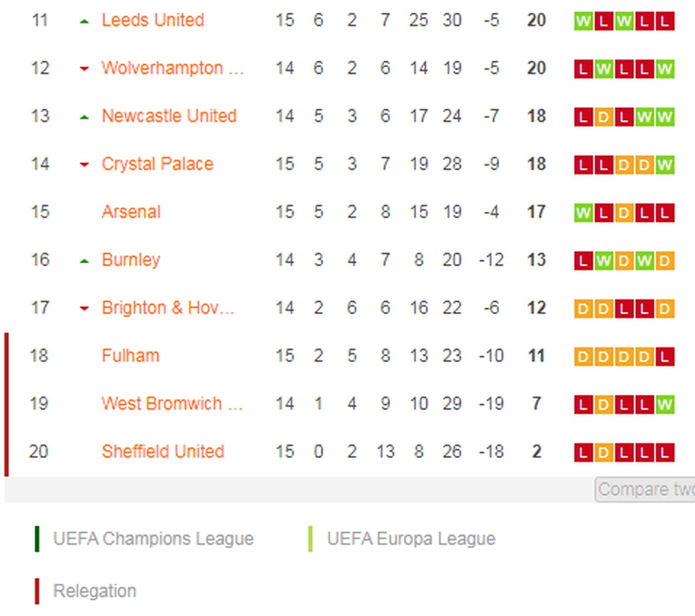Click Sheffield United's first form badge

tap(582, 453)
